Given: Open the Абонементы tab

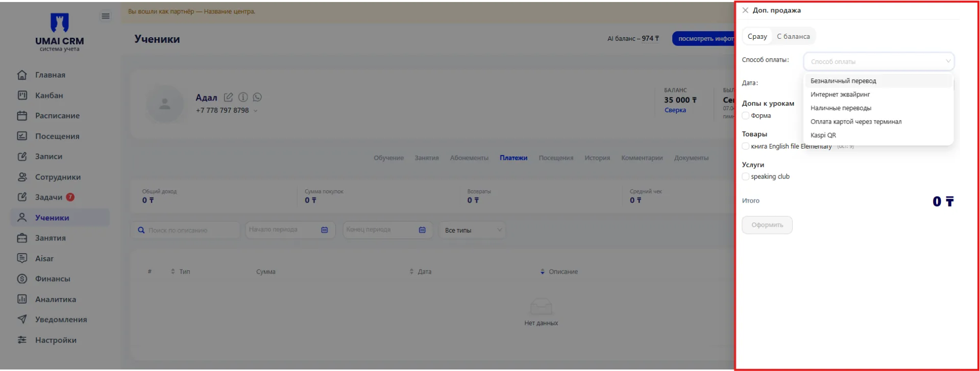Looking at the screenshot, I should (x=469, y=158).
